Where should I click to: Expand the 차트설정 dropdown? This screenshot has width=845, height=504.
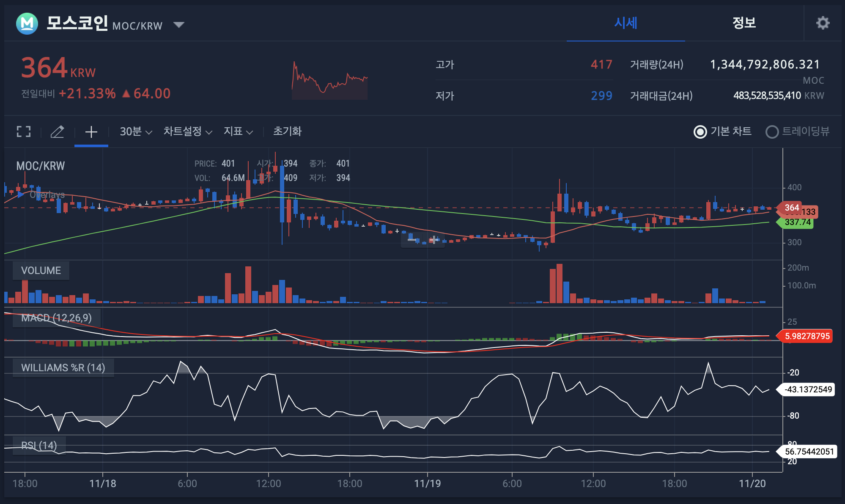click(x=187, y=131)
